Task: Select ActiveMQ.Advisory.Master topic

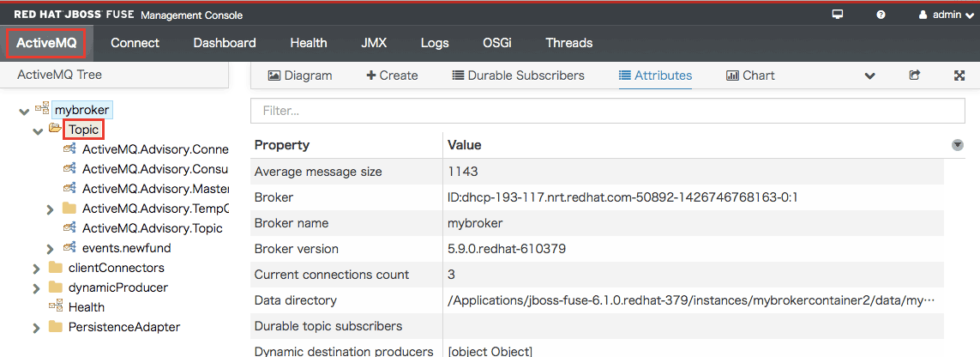Action: (156, 189)
